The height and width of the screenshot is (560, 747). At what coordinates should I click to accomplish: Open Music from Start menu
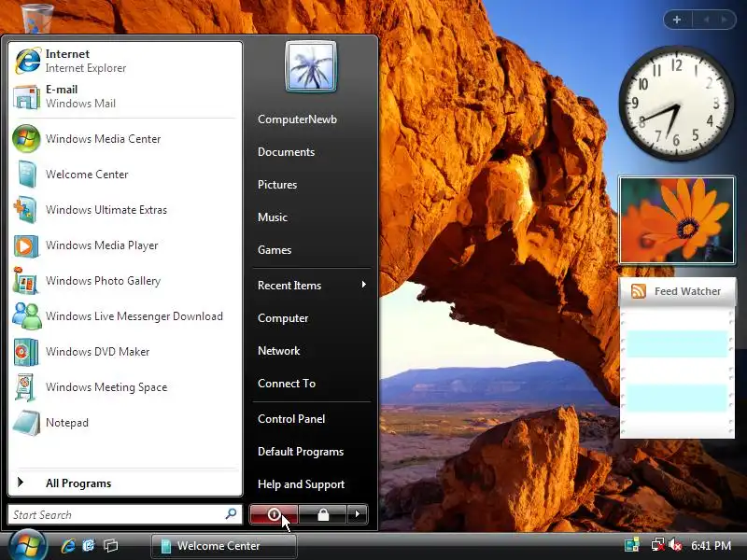point(273,217)
